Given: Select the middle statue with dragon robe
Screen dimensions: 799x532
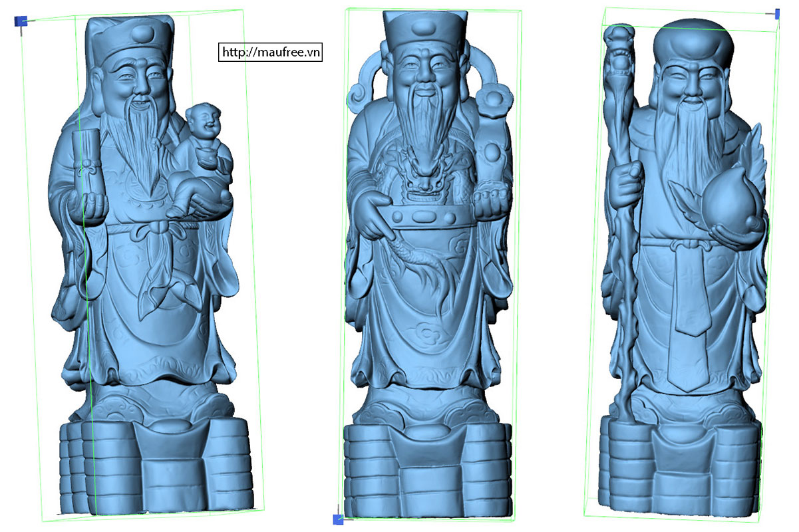Looking at the screenshot, I should pos(429,265).
